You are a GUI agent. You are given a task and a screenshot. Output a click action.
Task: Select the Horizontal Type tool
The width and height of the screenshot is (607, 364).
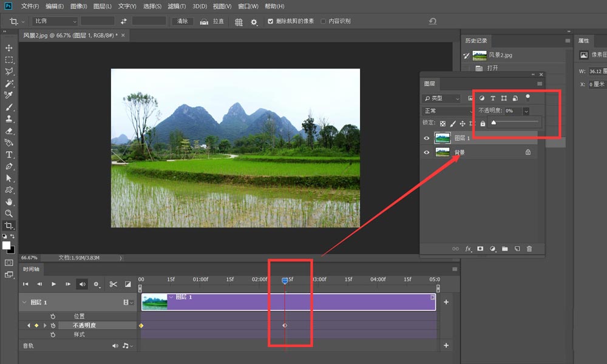point(8,155)
